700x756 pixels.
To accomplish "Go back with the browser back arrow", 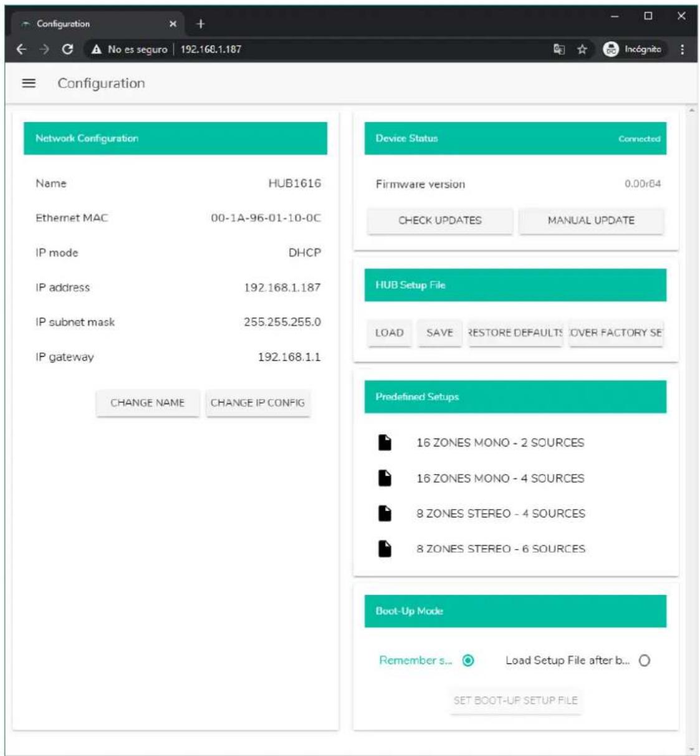I will tap(21, 49).
